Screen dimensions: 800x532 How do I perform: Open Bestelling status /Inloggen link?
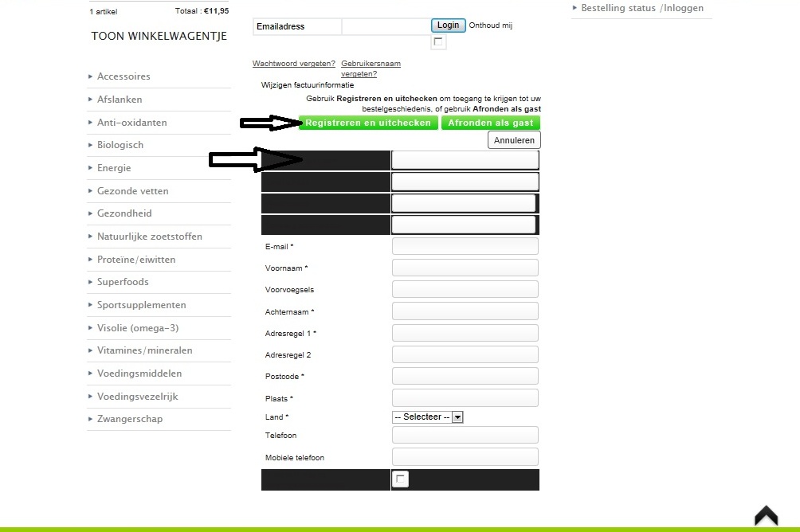[x=642, y=8]
